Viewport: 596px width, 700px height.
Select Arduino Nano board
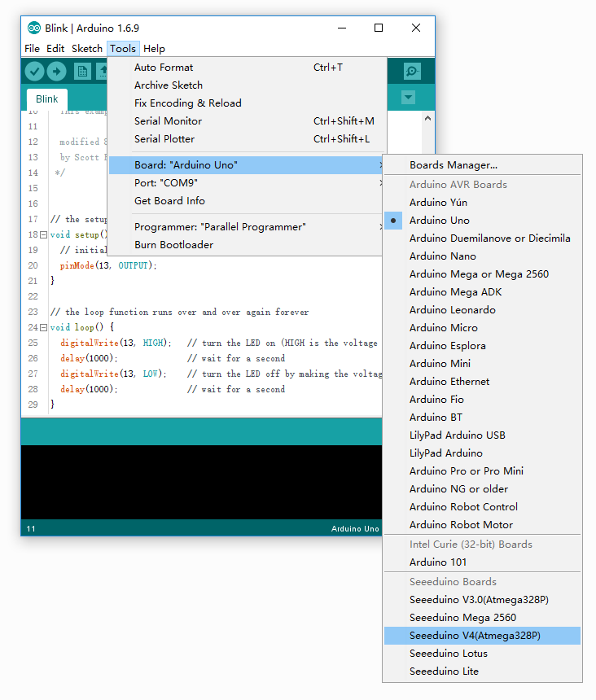click(482, 256)
